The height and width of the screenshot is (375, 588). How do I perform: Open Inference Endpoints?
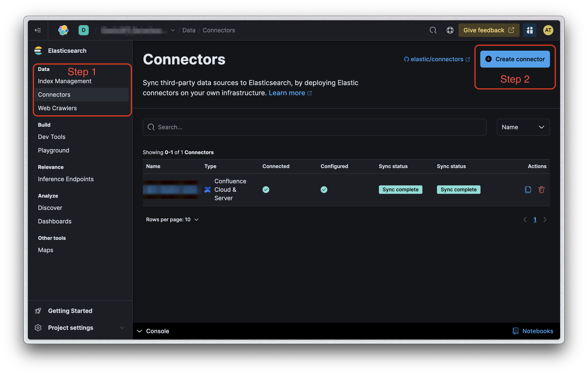(66, 179)
